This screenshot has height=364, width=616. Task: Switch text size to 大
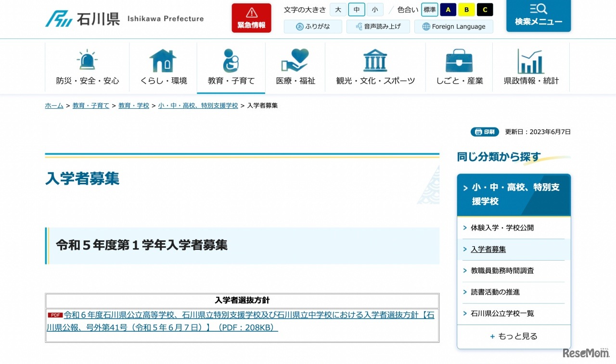click(x=338, y=9)
